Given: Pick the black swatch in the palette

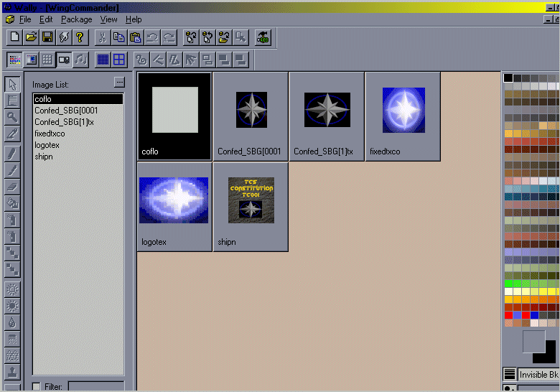Looking at the screenshot, I should (508, 78).
